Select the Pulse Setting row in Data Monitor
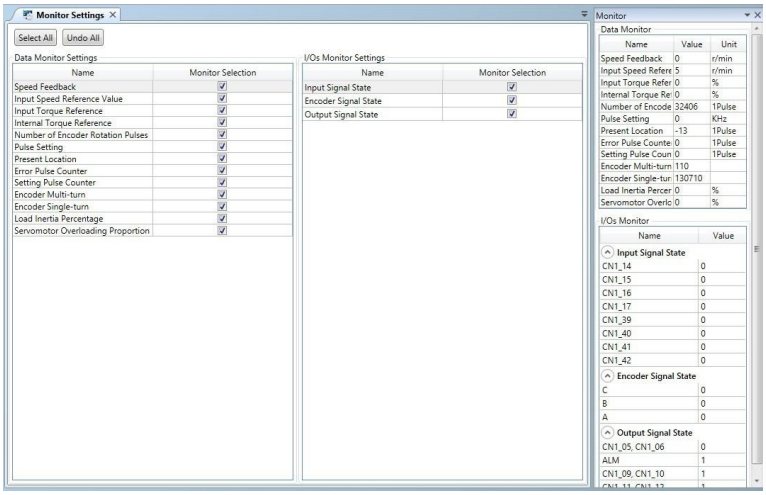 click(x=672, y=119)
